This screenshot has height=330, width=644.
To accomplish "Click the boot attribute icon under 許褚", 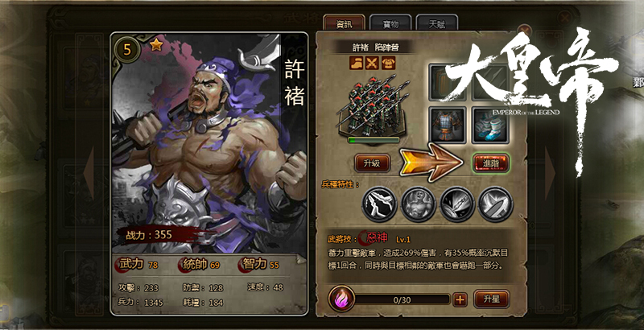I will coord(356,63).
